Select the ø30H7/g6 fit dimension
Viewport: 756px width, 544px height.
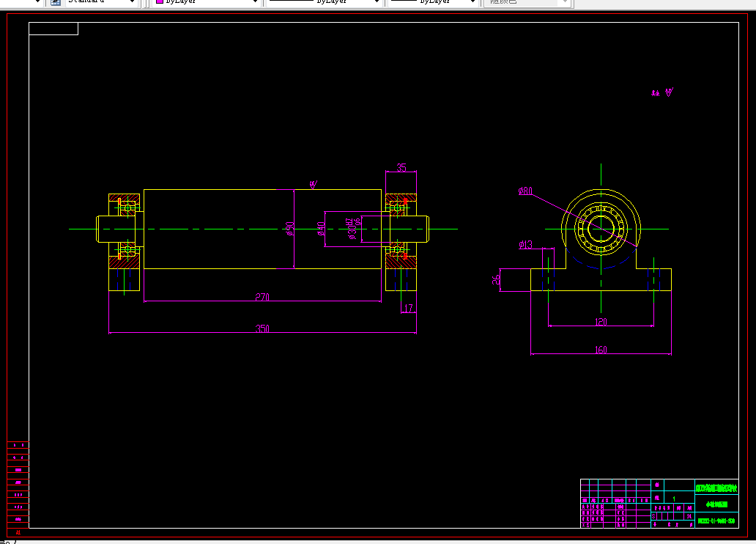(353, 229)
